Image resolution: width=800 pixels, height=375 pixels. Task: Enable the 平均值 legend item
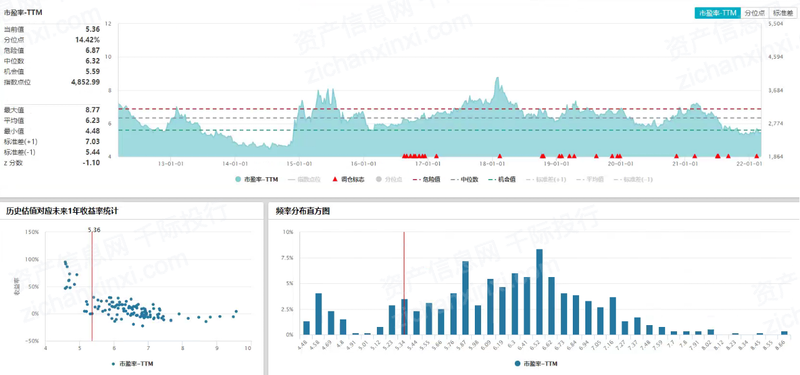click(589, 180)
